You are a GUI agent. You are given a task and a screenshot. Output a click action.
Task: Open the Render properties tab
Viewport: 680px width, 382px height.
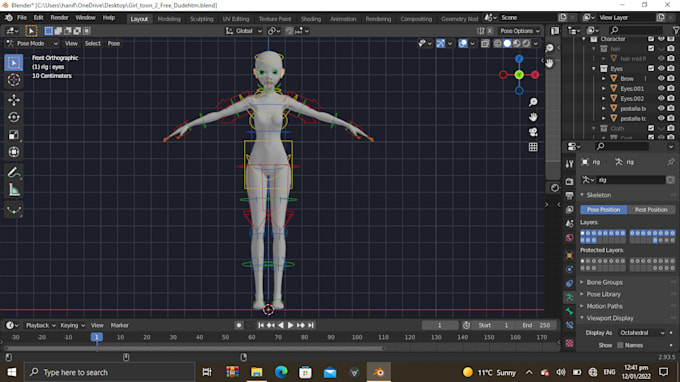pos(569,182)
